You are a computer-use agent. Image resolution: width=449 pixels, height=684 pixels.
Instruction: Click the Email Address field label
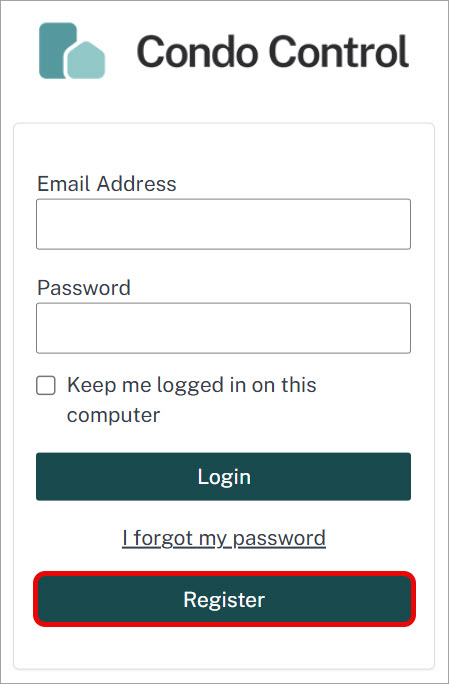(107, 184)
